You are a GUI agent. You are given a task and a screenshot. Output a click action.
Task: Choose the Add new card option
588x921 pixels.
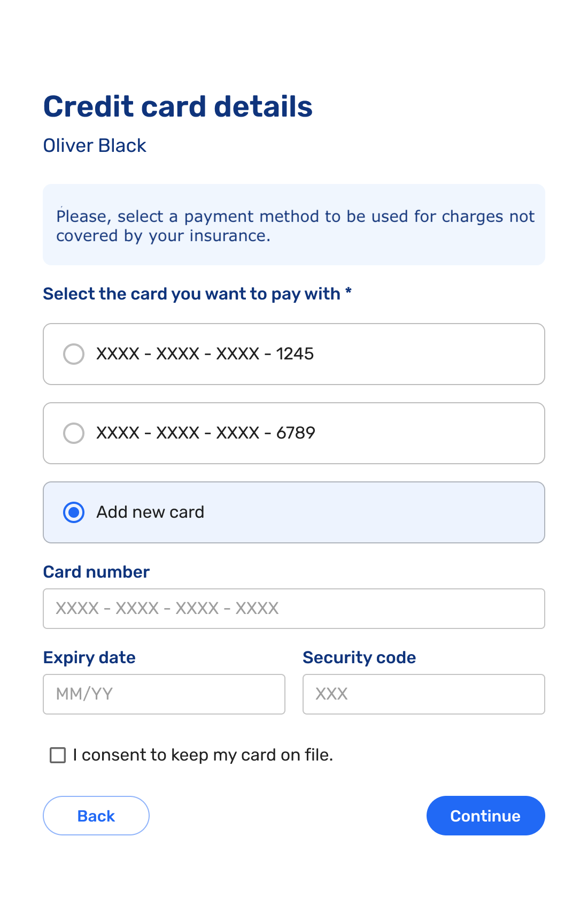click(74, 512)
